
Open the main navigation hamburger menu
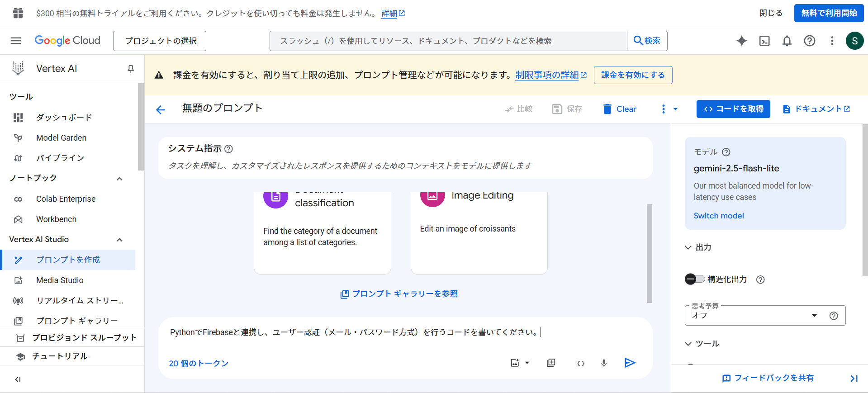(16, 41)
